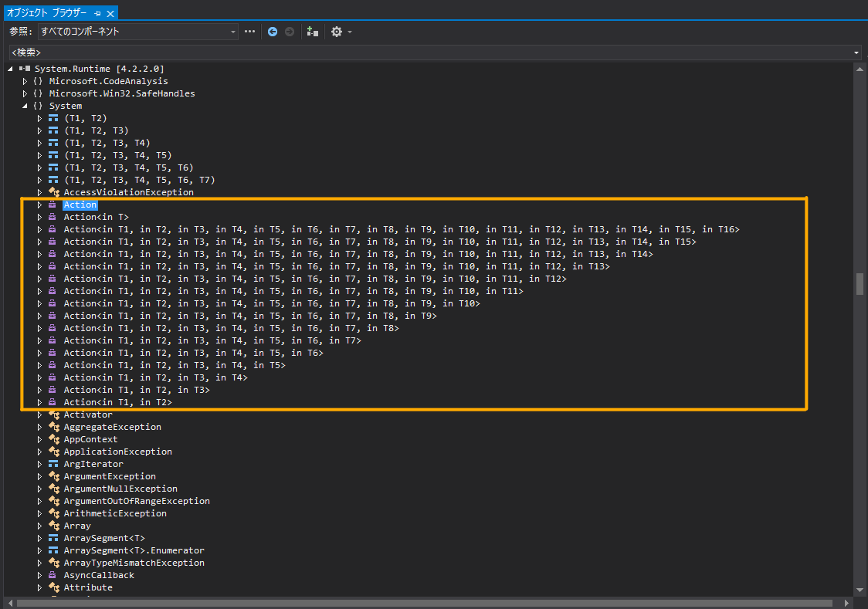
Task: Click the class icon of ArithmeticException
Action: (54, 513)
